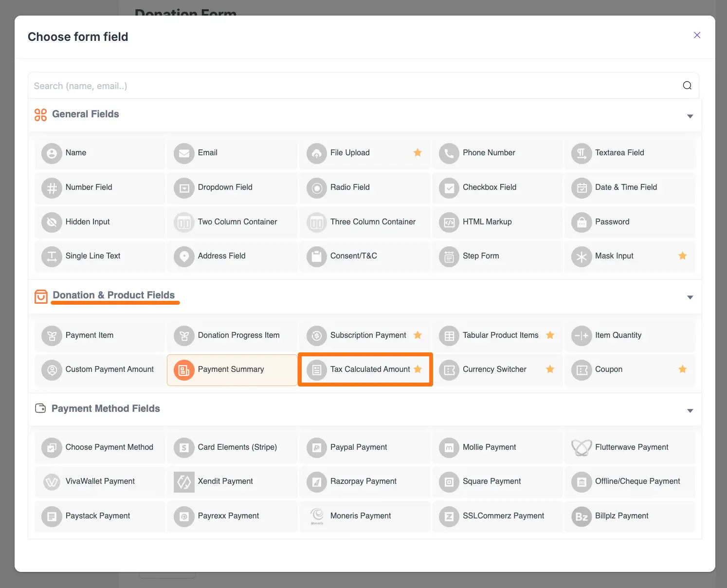
Task: Select the Payment Summary field icon
Action: click(184, 369)
